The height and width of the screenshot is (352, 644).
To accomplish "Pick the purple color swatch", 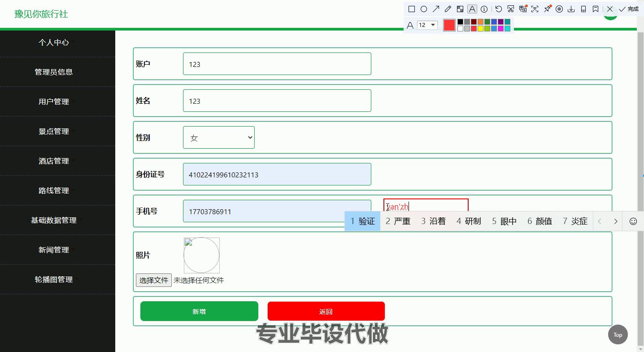I will pyautogui.click(x=500, y=22).
